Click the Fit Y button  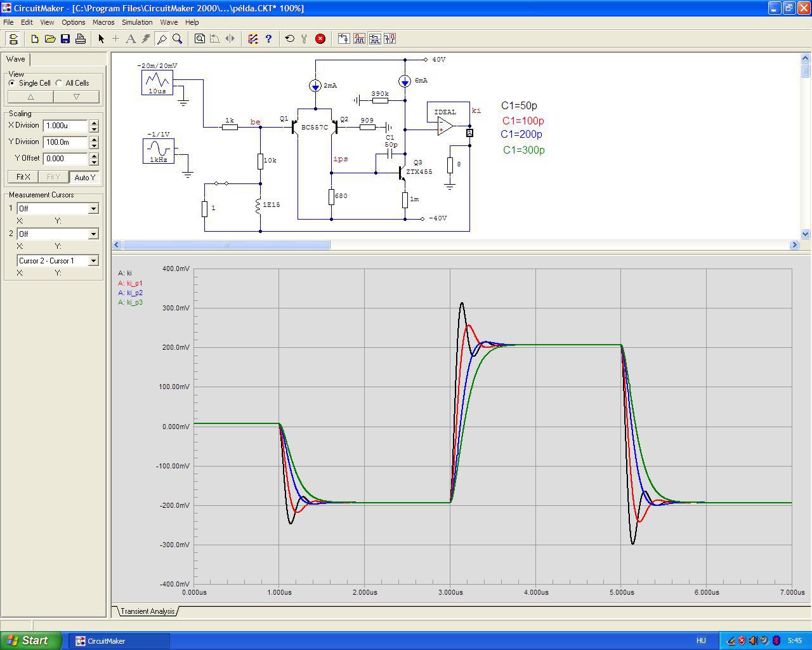[x=53, y=177]
